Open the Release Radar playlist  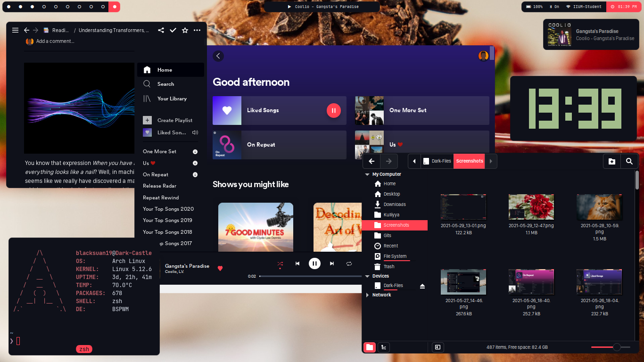(x=159, y=186)
